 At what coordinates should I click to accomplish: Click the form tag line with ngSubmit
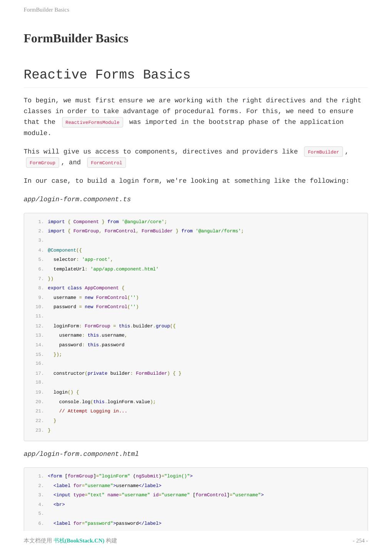coord(120,476)
